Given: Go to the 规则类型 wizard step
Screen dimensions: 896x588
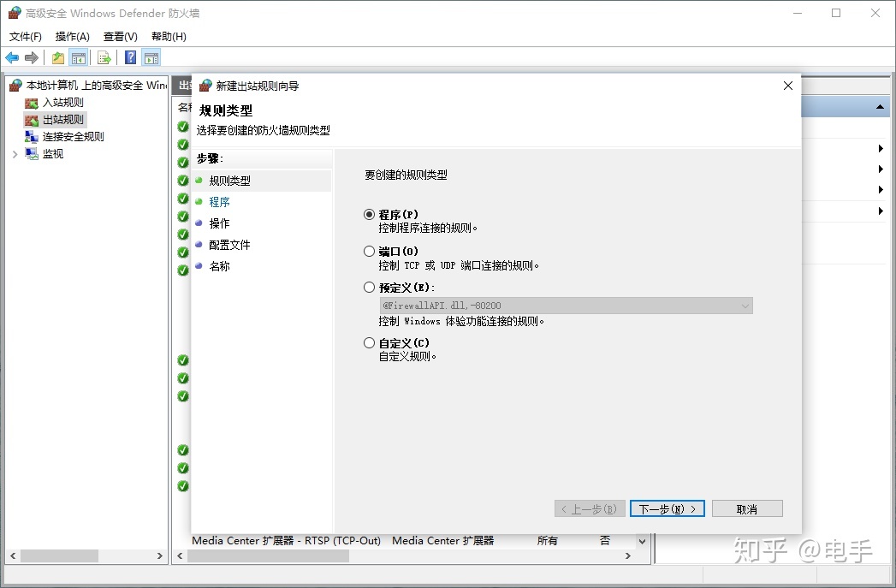Looking at the screenshot, I should (x=229, y=181).
